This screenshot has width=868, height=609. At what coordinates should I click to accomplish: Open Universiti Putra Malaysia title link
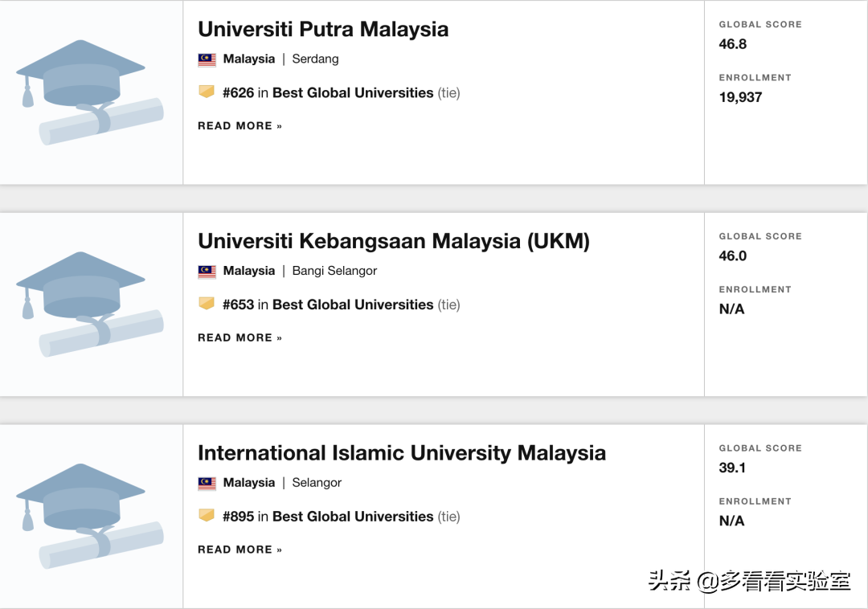click(323, 30)
